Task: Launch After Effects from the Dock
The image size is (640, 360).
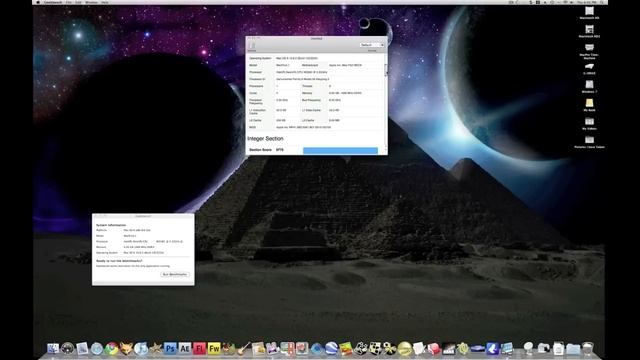Action: pos(185,348)
